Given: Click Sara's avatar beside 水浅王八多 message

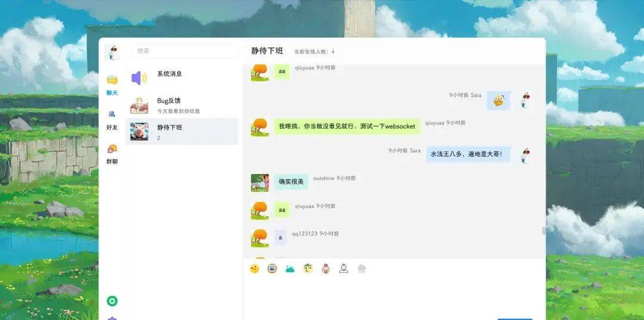Looking at the screenshot, I should pyautogui.click(x=525, y=156).
